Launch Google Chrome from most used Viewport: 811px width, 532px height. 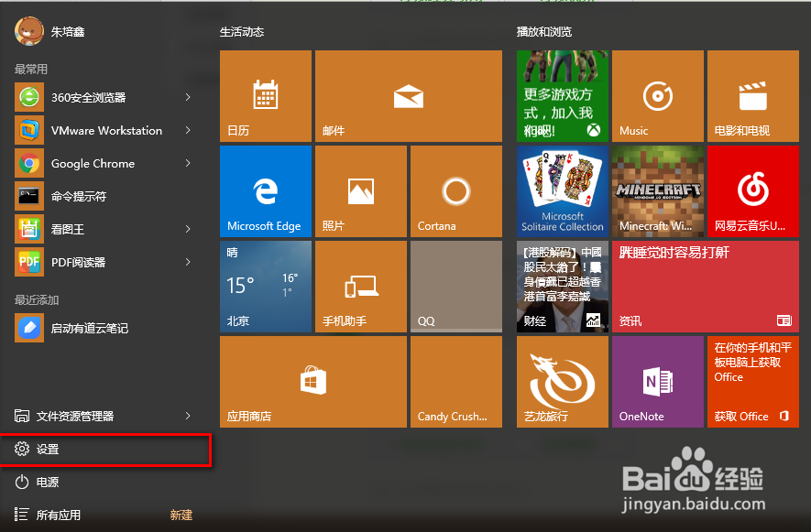(x=104, y=163)
